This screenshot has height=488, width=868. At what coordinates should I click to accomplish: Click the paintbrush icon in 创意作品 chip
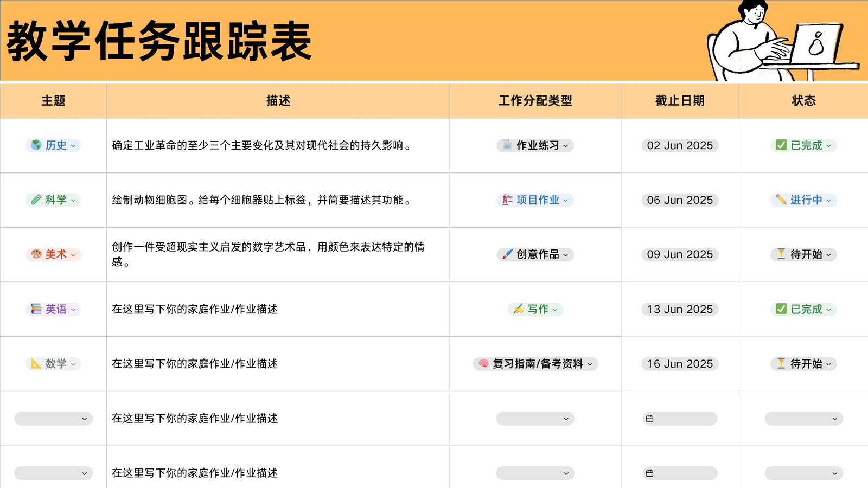pyautogui.click(x=507, y=254)
